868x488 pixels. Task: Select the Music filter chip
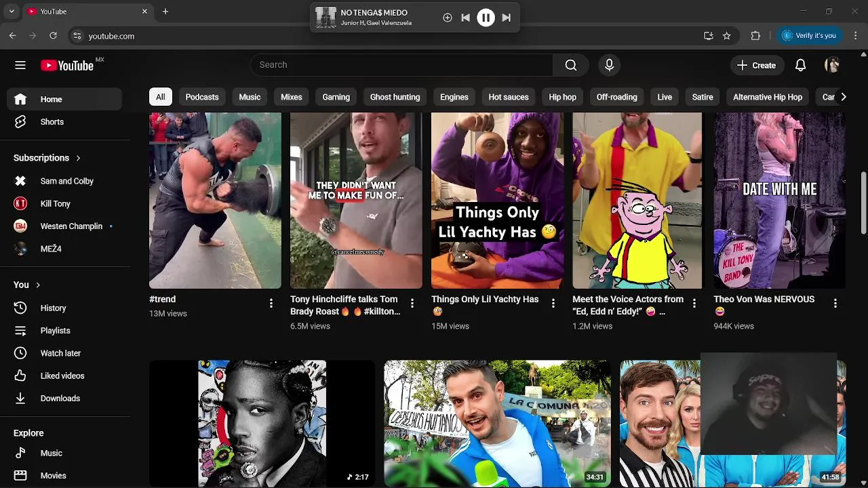point(250,97)
